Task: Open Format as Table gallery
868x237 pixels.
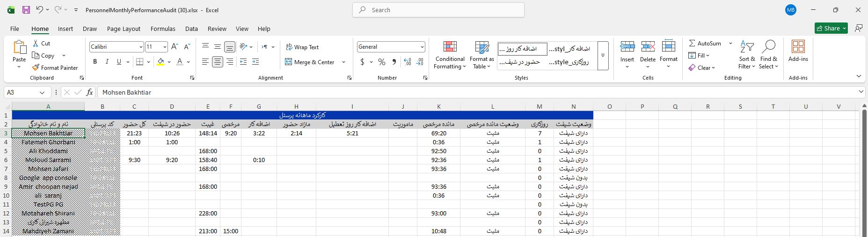Action: point(481,55)
